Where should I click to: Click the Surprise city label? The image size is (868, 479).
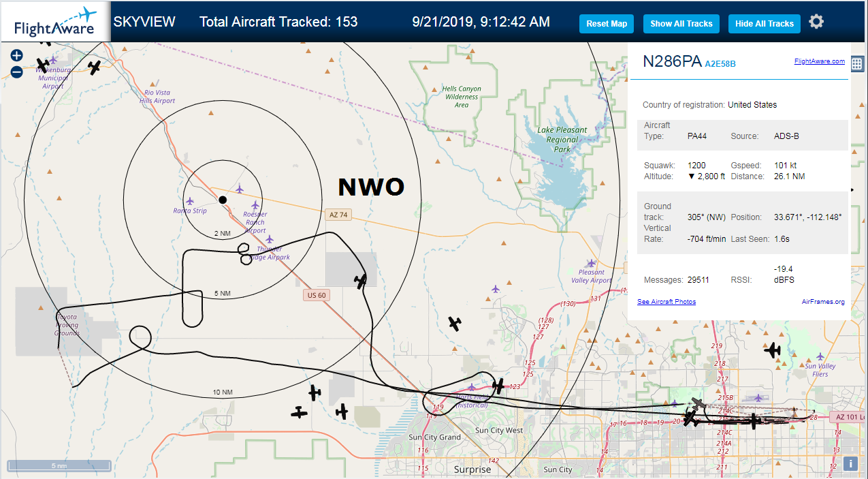click(x=472, y=469)
